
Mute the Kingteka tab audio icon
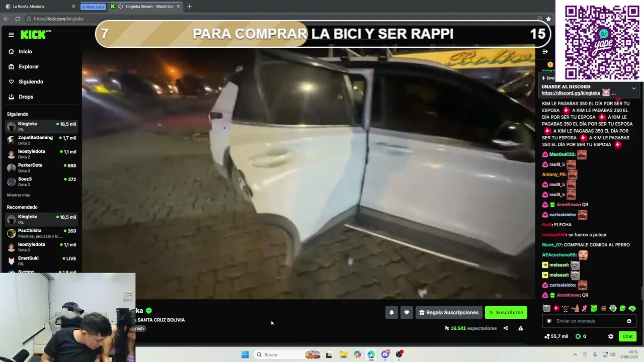click(x=120, y=7)
